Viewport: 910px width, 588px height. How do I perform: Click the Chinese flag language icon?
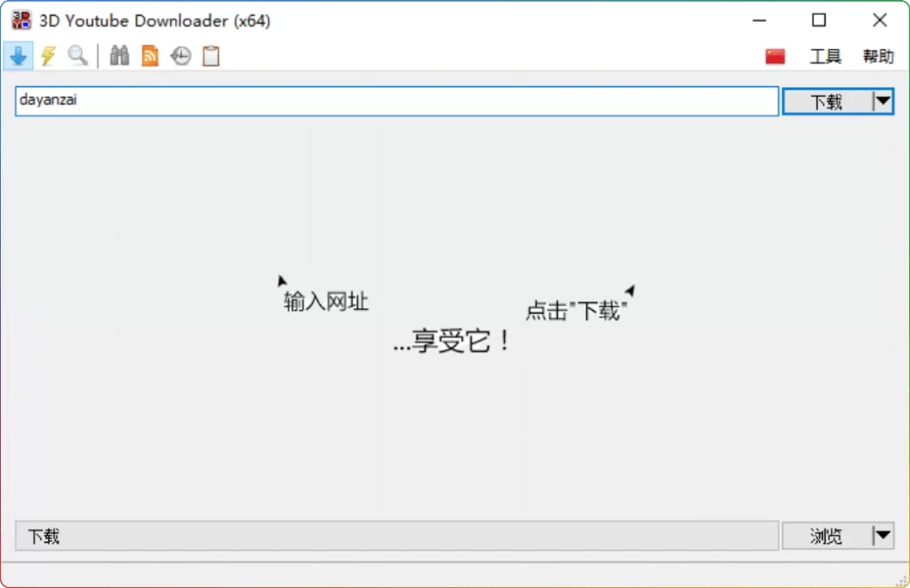tap(773, 55)
